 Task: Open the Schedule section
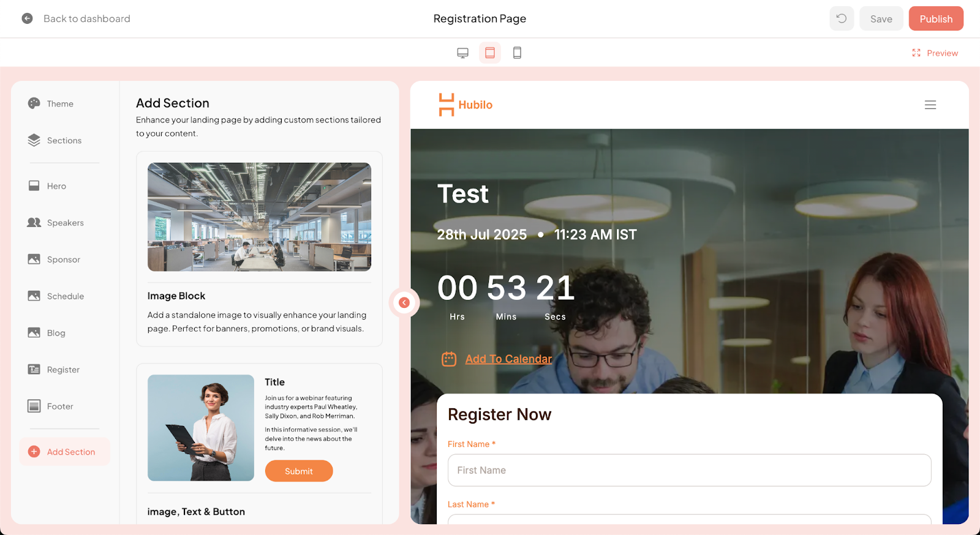click(x=65, y=296)
